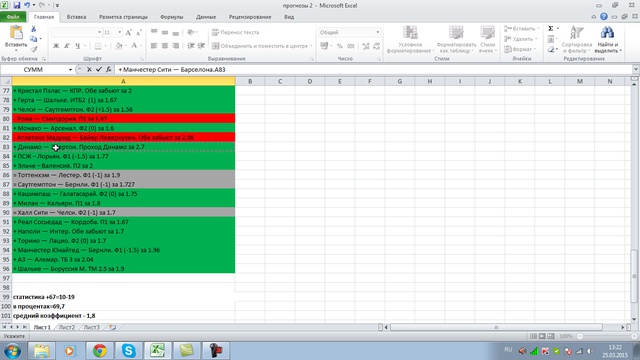The height and width of the screenshot is (360, 640).
Task: Select column B header
Action: coord(250,82)
